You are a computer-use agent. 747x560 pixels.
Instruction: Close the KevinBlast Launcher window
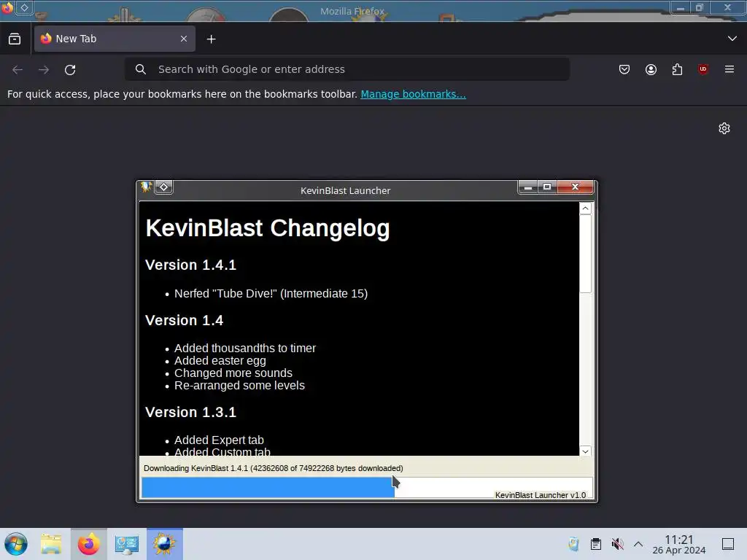(575, 187)
